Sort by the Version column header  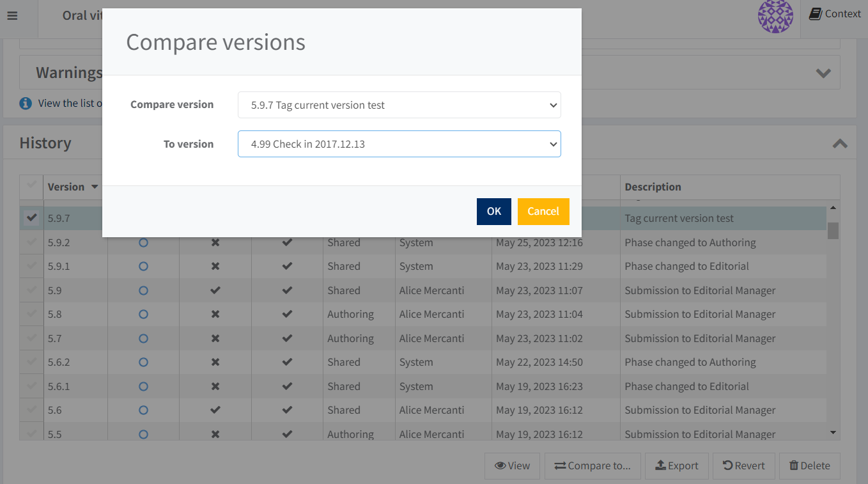[x=72, y=187]
